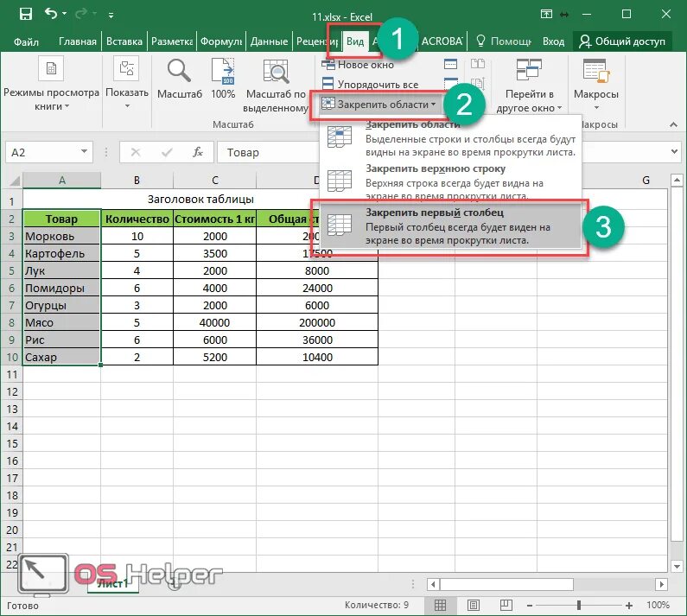The image size is (687, 616).
Task: Switch to Page Break Preview icon
Action: pos(506,606)
